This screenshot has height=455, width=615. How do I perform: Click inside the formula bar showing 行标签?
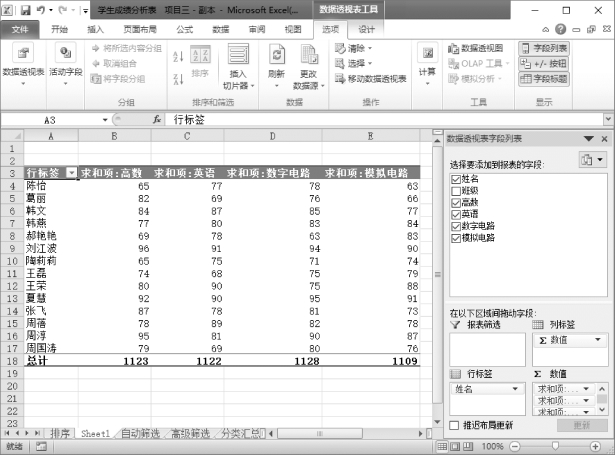point(384,119)
